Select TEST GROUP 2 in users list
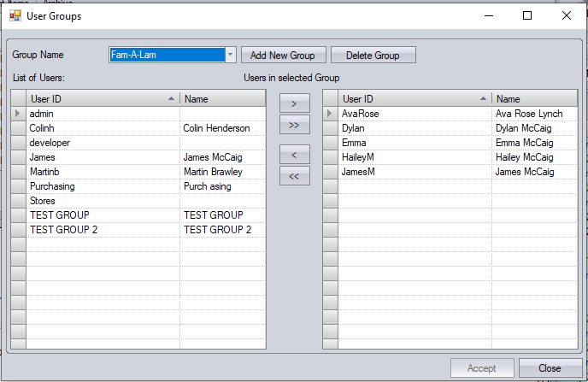Image resolution: width=588 pixels, height=382 pixels. 103,230
